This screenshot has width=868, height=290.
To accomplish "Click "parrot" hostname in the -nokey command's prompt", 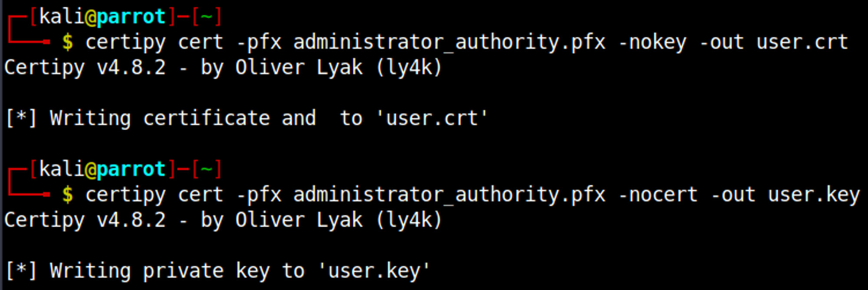I will coord(131,17).
